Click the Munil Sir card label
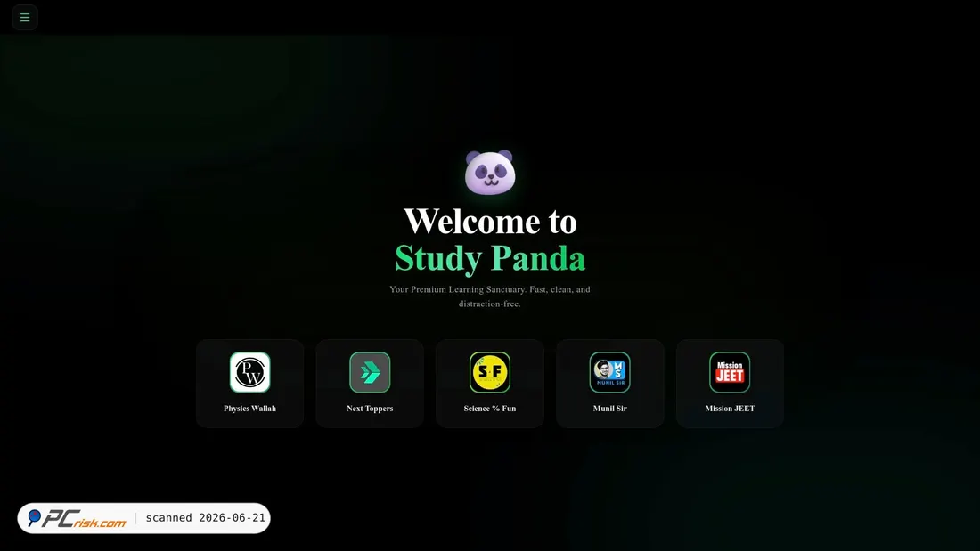980x551 pixels. 610,409
